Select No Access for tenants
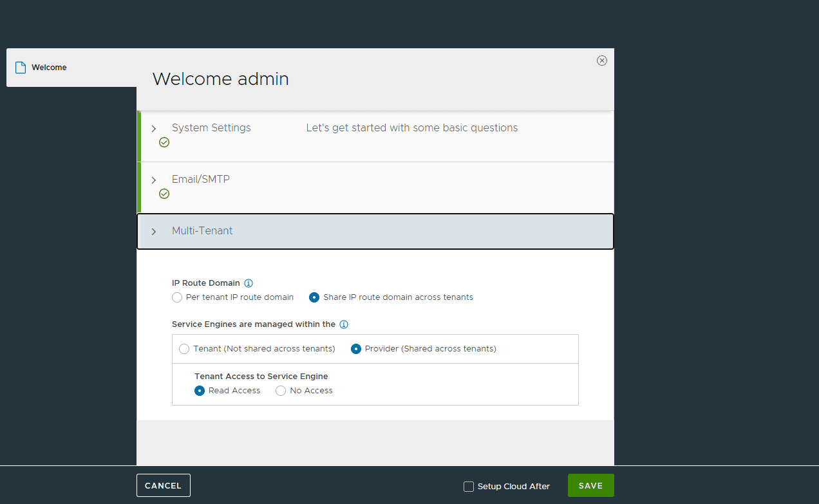The height and width of the screenshot is (504, 819). (x=281, y=391)
